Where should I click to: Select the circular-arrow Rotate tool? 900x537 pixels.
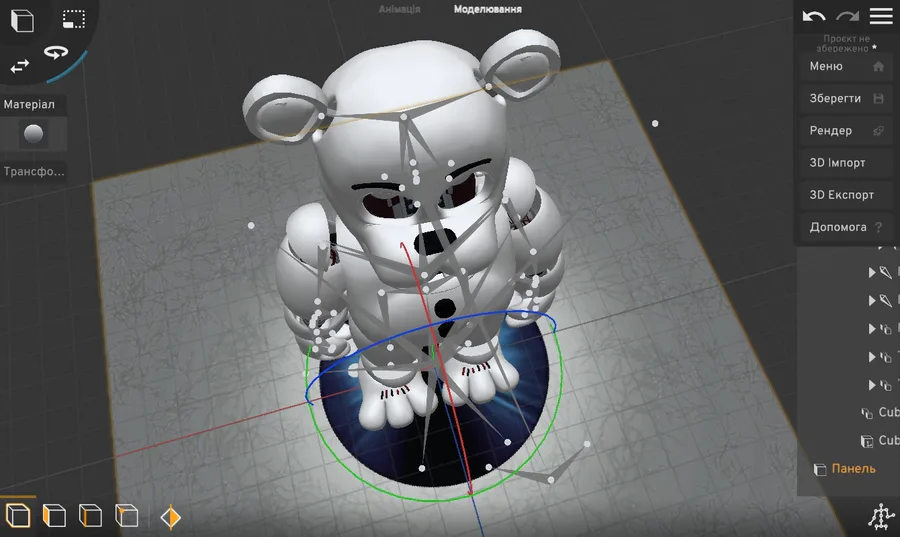pos(56,52)
